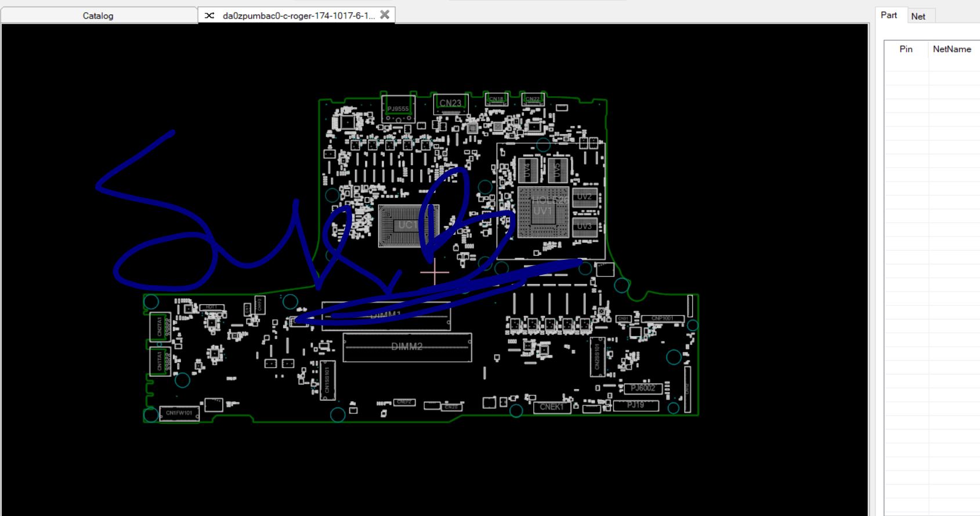Select the CN23 connector on the board
Viewport: 980px width, 516px height.
(450, 104)
